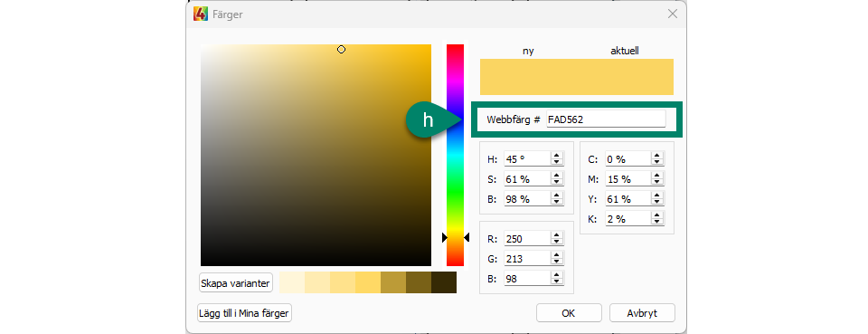Decrease saturation with S down arrow
868x334 pixels.
556,182
